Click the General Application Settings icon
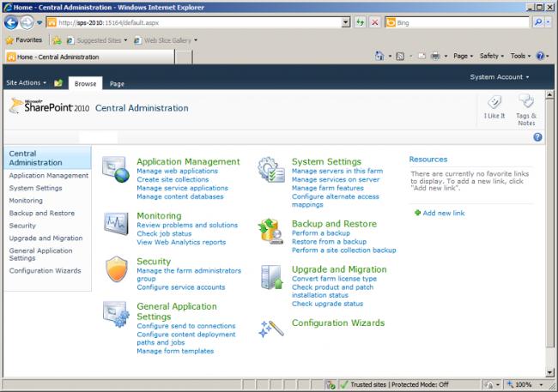 [x=116, y=315]
